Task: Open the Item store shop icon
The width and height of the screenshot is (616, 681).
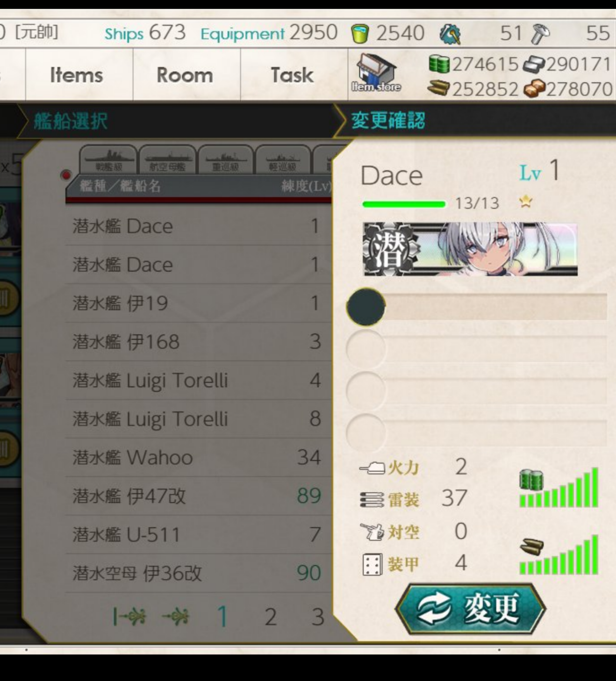Action: coord(375,73)
